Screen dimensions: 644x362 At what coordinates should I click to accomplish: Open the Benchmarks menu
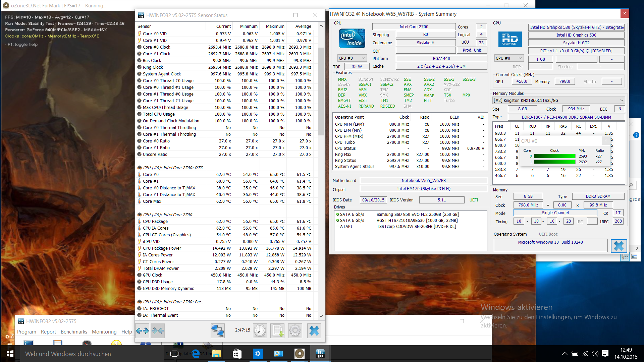pos(74,331)
